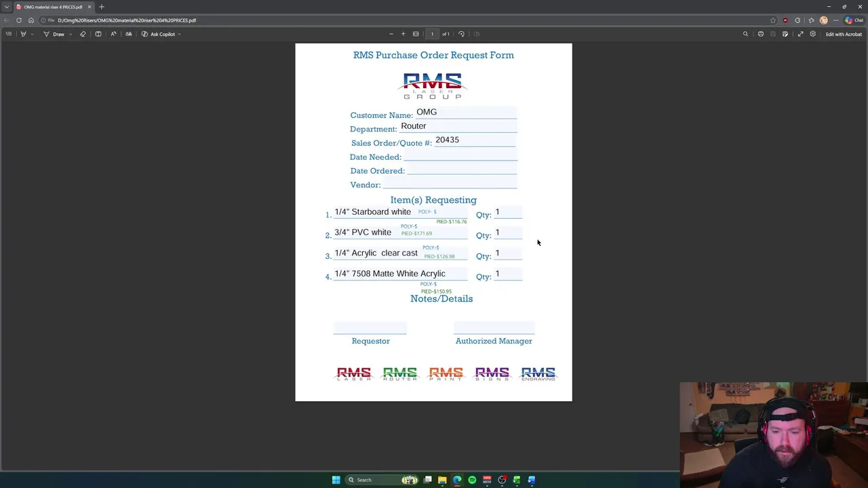The height and width of the screenshot is (488, 868).
Task: Zoom out the PDF
Action: (391, 34)
